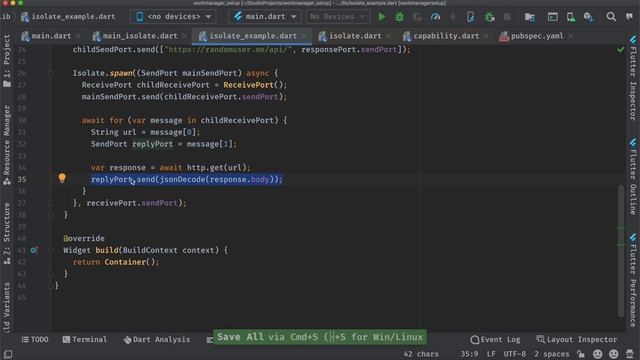Click the sad face feedback icon in status bar
640x360 pixels.
(x=613, y=354)
